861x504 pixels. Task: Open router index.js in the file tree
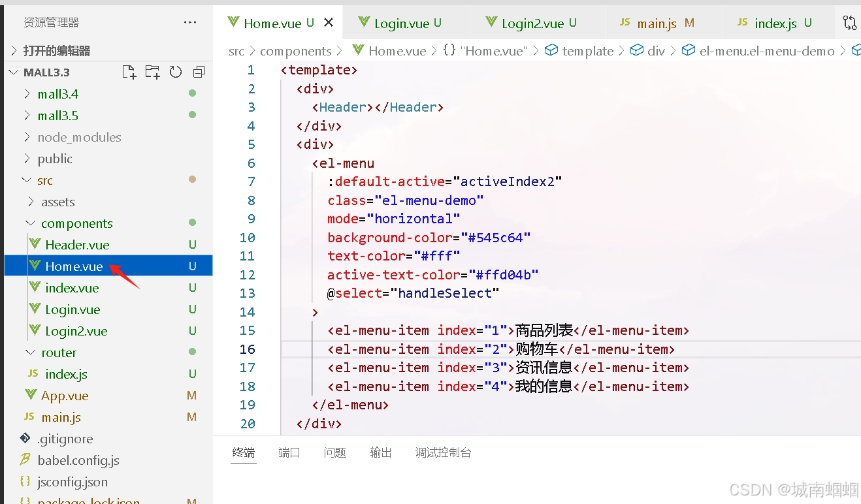[108, 373]
